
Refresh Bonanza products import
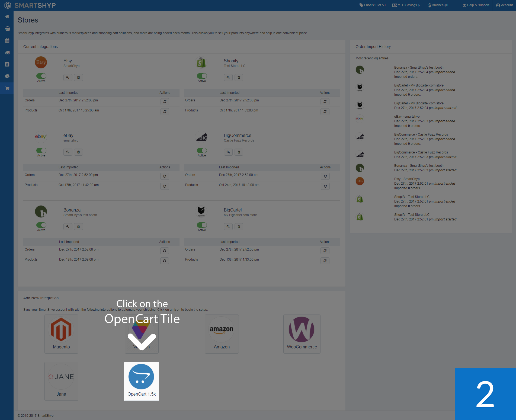click(165, 261)
